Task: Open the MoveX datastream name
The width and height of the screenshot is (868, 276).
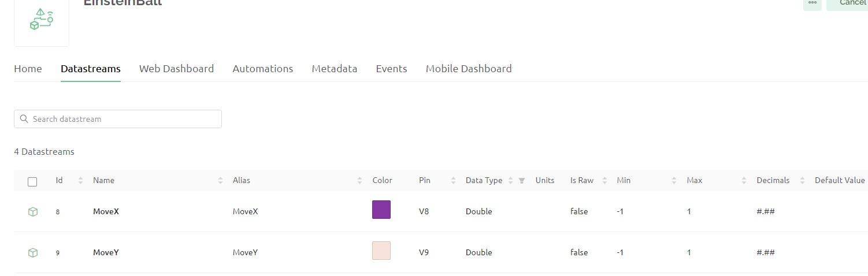Action: [106, 211]
